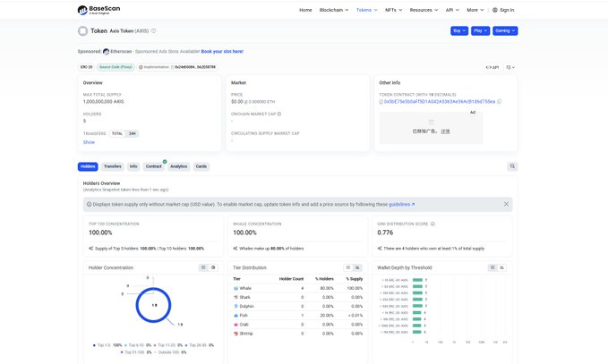The height and width of the screenshot is (364, 608).
Task: Expand the Blockchain menu
Action: (334, 10)
